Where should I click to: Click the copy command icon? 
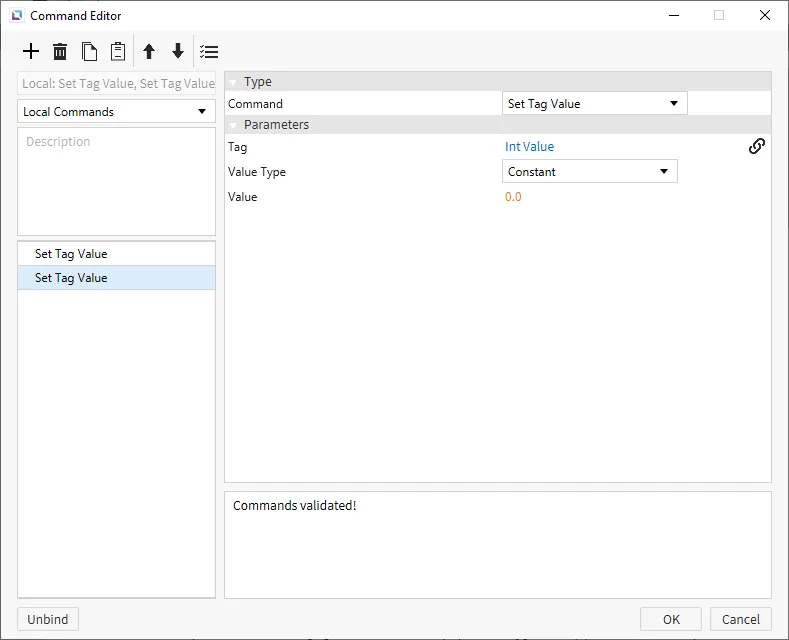tap(89, 52)
